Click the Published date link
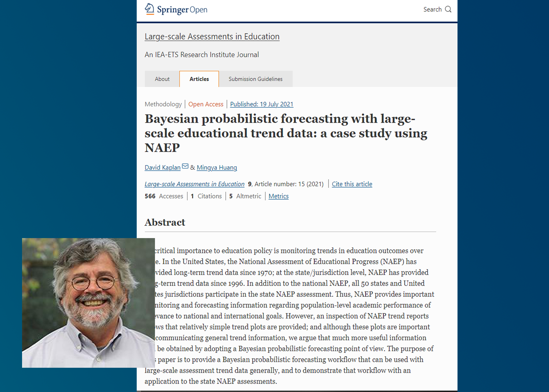This screenshot has height=392, width=549. pos(262,104)
